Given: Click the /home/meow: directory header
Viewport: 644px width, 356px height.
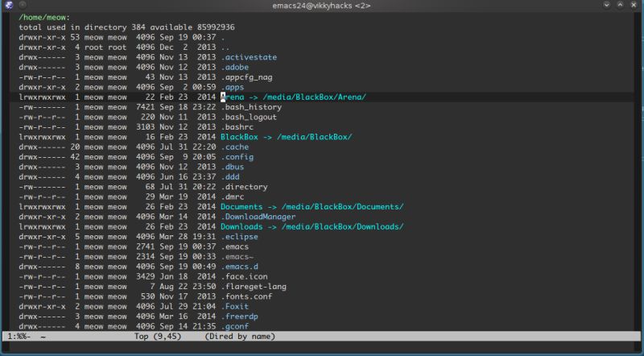Looking at the screenshot, I should point(44,17).
